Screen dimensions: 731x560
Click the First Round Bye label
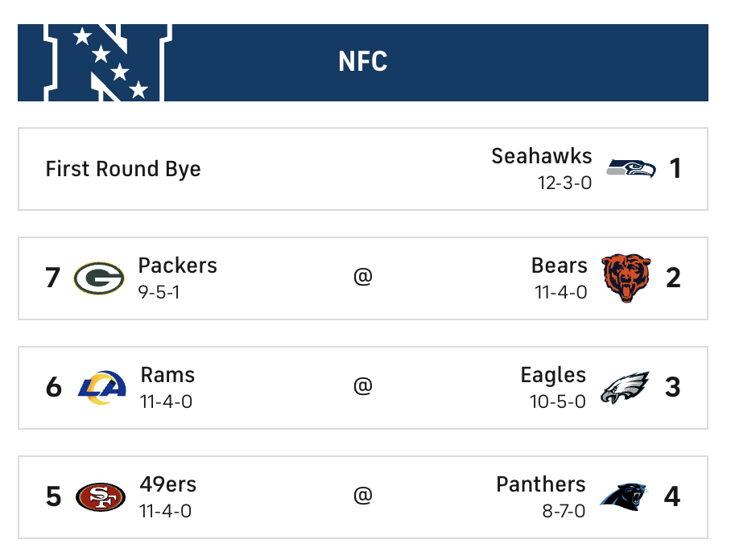tap(123, 169)
